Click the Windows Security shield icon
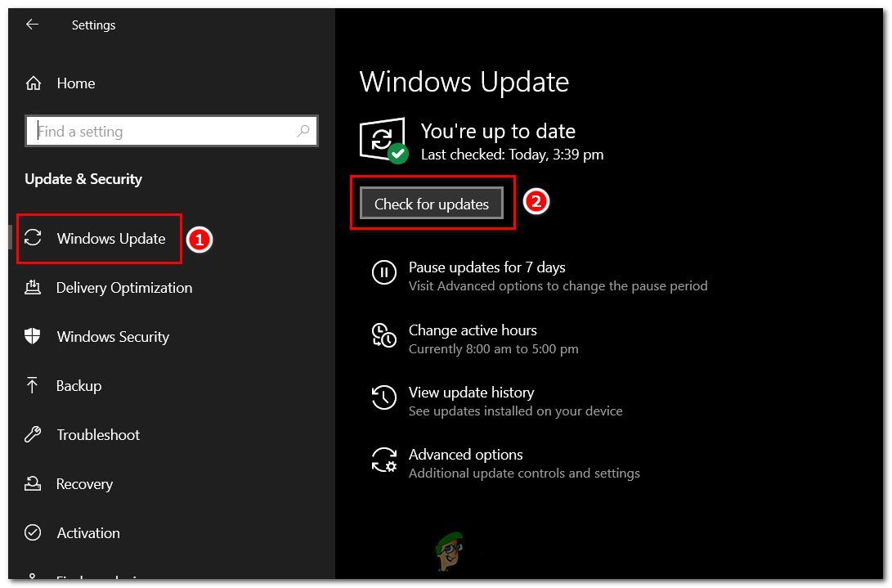This screenshot has width=892, height=588. pos(33,336)
